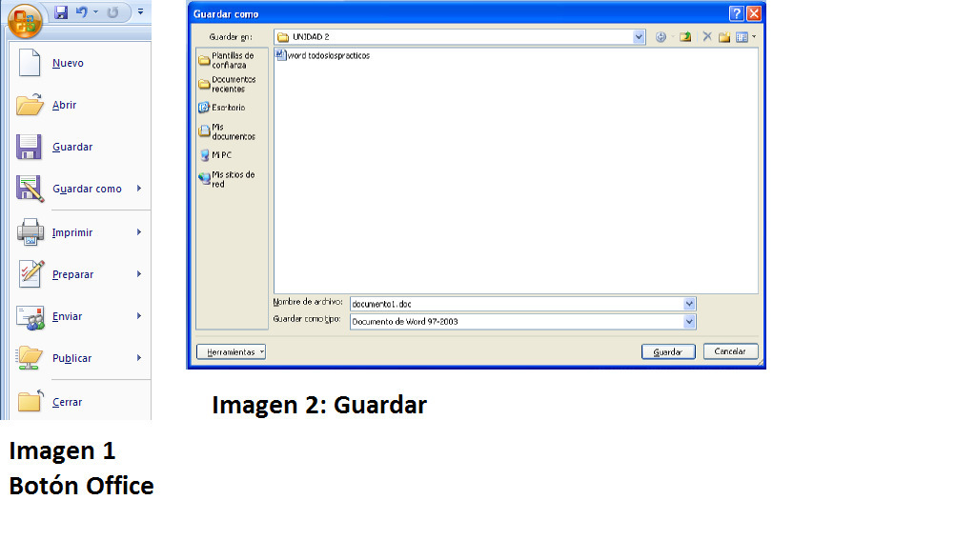Click the Undo arrow in quick access toolbar
956x560 pixels.
point(83,12)
